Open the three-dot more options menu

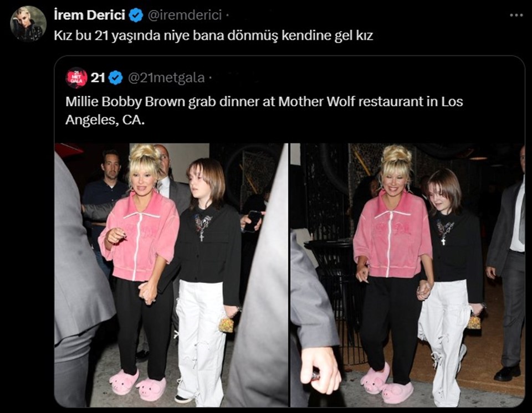516,15
